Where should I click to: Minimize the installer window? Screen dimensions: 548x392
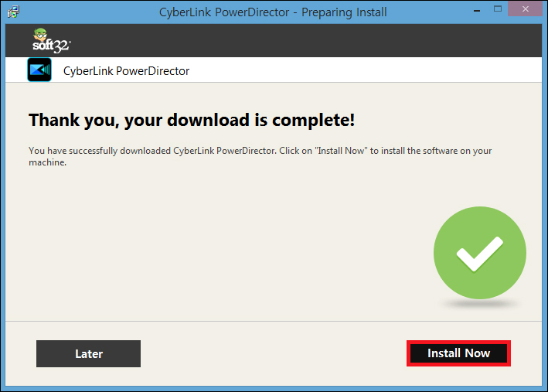pos(477,11)
